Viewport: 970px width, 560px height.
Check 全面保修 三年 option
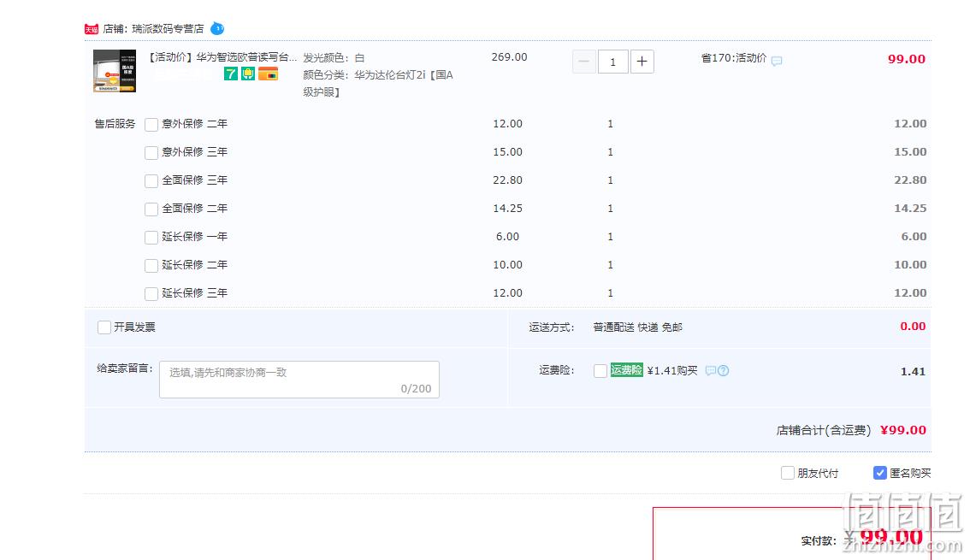(151, 181)
